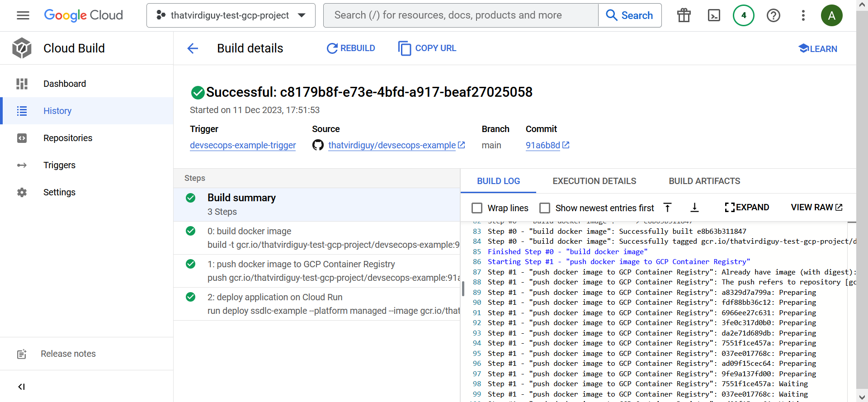Focus the resource search input field
This screenshot has width=868, height=402.
[x=461, y=15]
